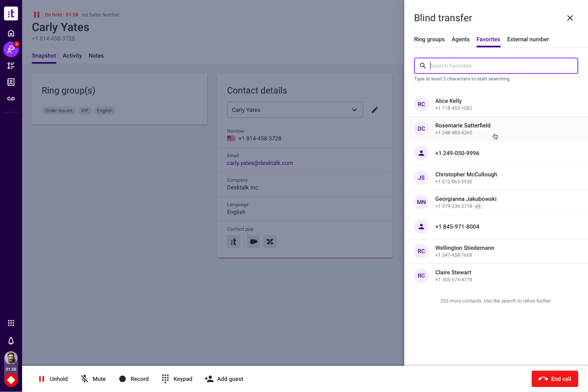Open the Home icon in sidebar
Screen dimensions: 588x392
11,33
